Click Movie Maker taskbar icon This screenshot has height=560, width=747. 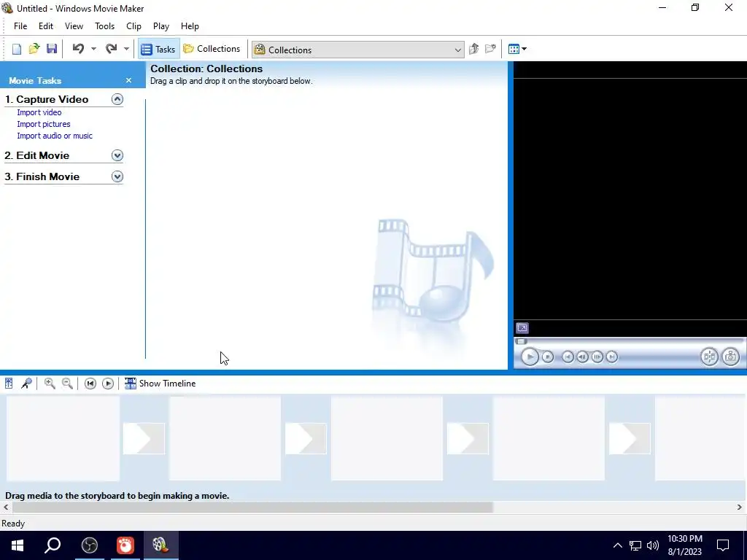pyautogui.click(x=160, y=545)
